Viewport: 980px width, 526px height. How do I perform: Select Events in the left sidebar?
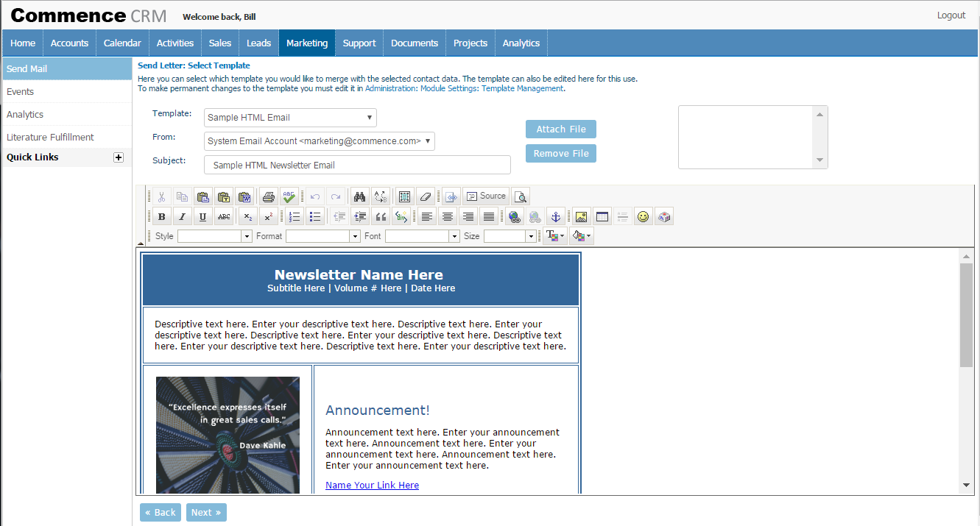coord(66,92)
